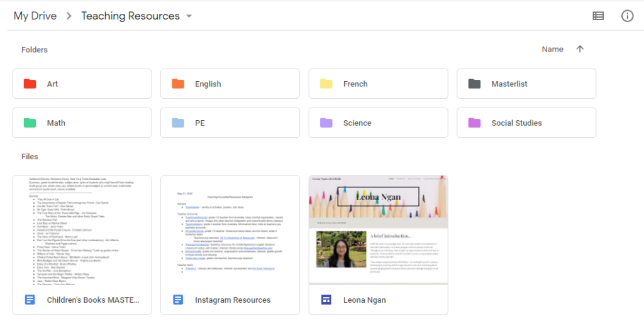This screenshot has height=321, width=644.
Task: Click the Google Docs icon beside Instagram Resources
Action: (178, 300)
